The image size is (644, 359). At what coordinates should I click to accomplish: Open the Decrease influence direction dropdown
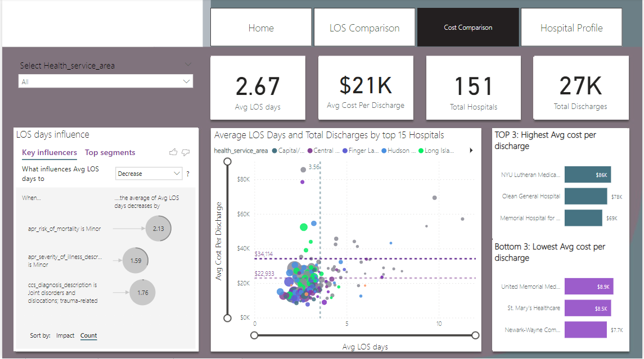click(148, 174)
